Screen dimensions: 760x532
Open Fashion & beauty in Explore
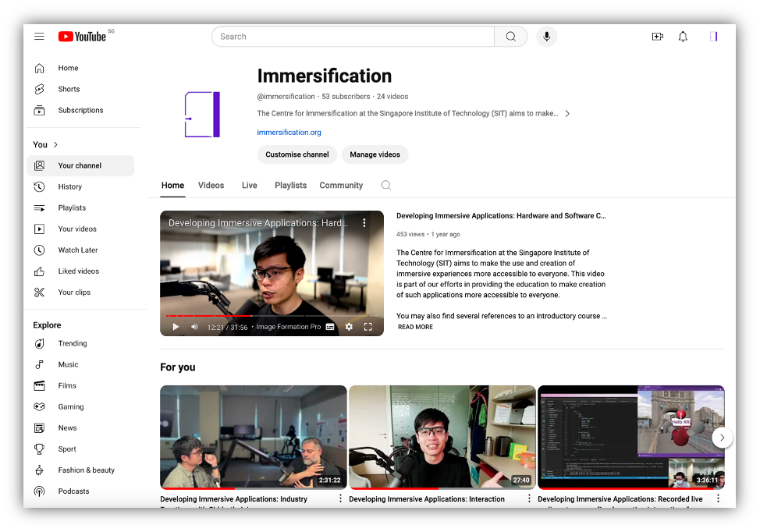point(80,470)
